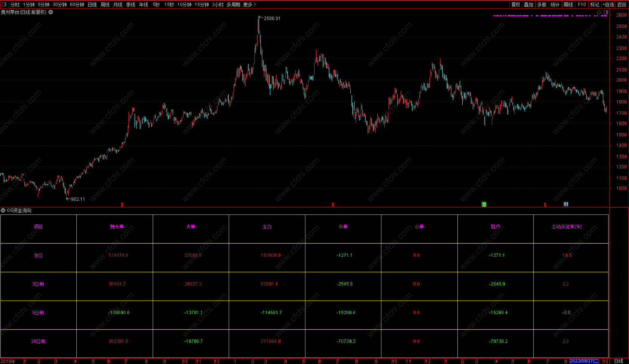629x364 pixels.
Task: Toggle the side panel icon at top-left
Action: coord(4,5)
